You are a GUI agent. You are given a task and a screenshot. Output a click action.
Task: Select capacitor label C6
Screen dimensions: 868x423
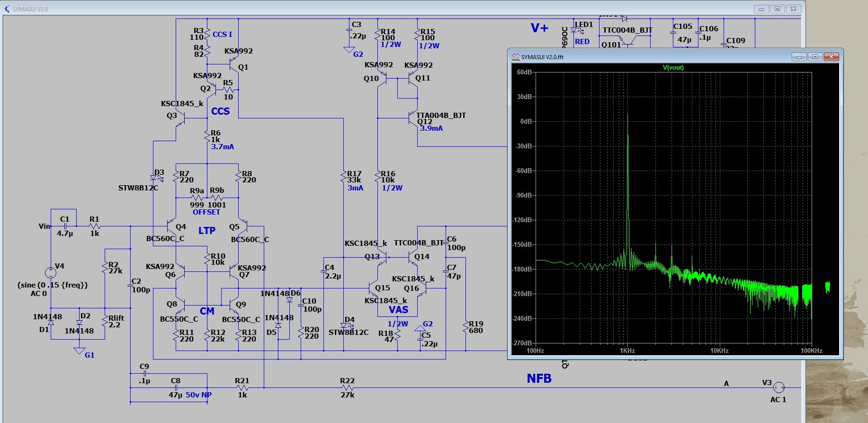pyautogui.click(x=452, y=239)
